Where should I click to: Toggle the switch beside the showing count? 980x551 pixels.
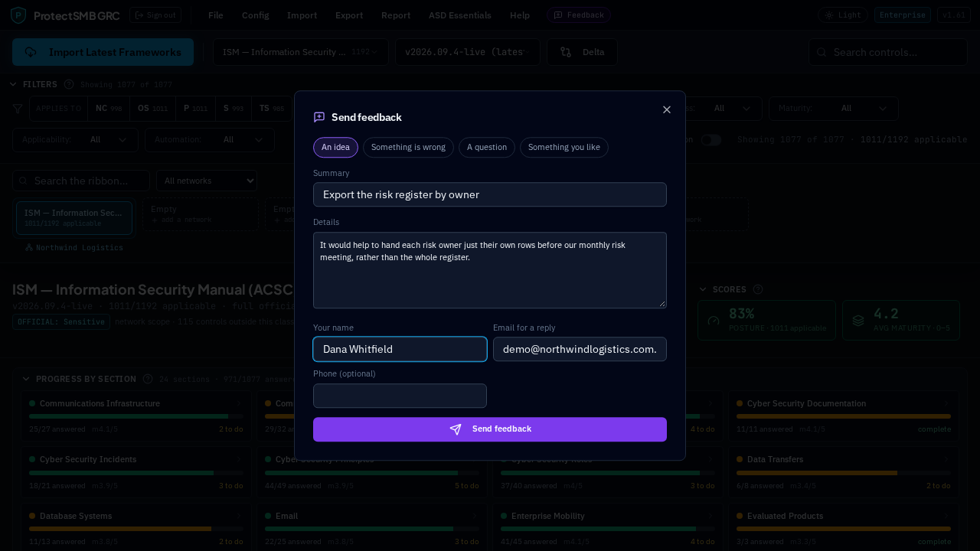point(711,140)
